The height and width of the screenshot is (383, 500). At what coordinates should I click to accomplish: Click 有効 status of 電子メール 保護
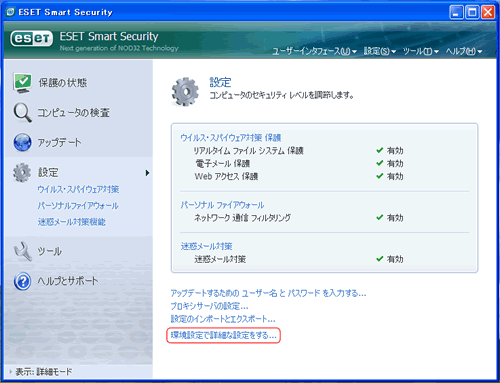tap(395, 163)
